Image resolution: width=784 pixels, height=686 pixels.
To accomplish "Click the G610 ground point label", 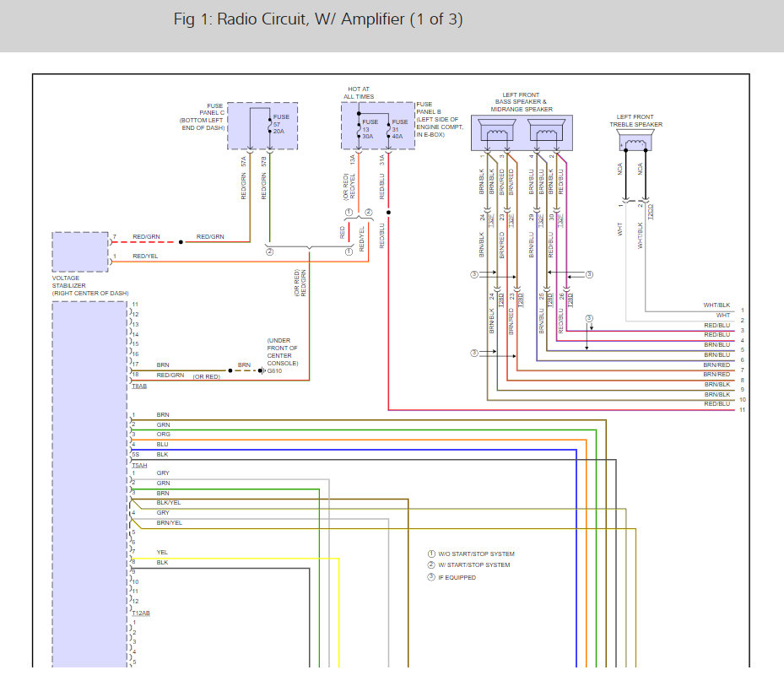I will (274, 371).
